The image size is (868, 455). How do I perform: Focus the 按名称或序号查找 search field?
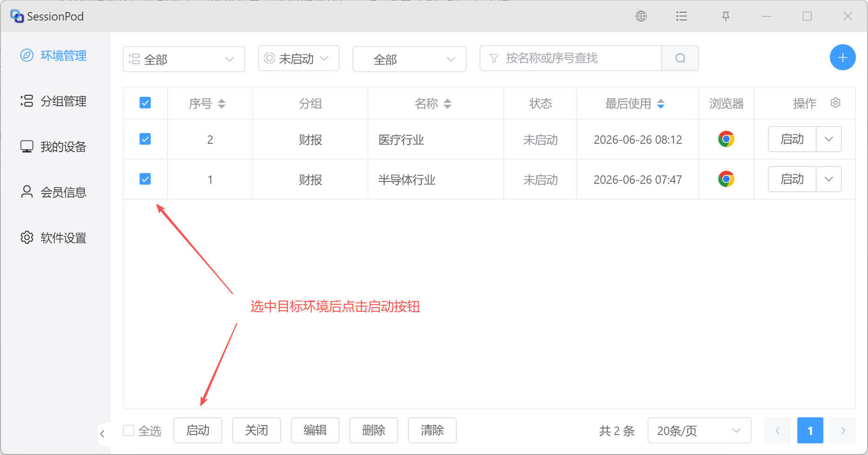point(571,58)
